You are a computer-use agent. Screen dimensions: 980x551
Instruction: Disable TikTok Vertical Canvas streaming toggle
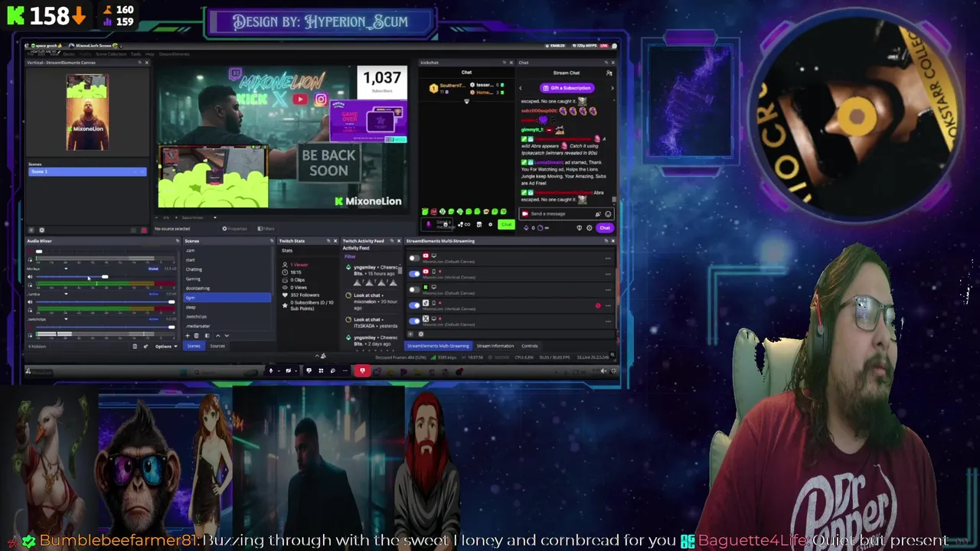point(414,305)
